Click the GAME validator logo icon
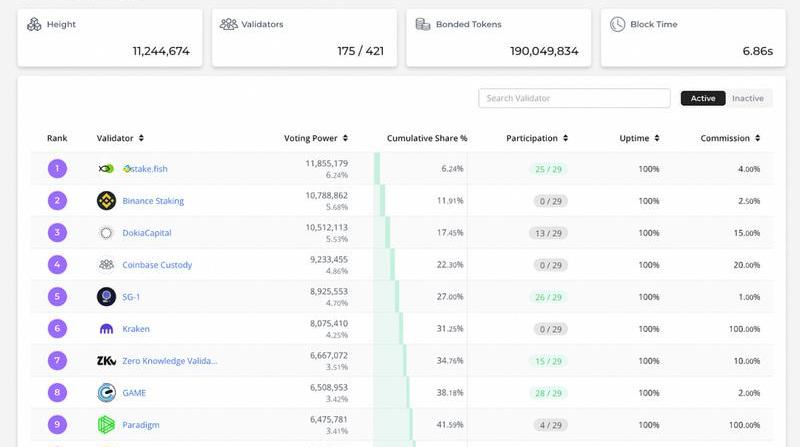This screenshot has height=447, width=800. 106,393
